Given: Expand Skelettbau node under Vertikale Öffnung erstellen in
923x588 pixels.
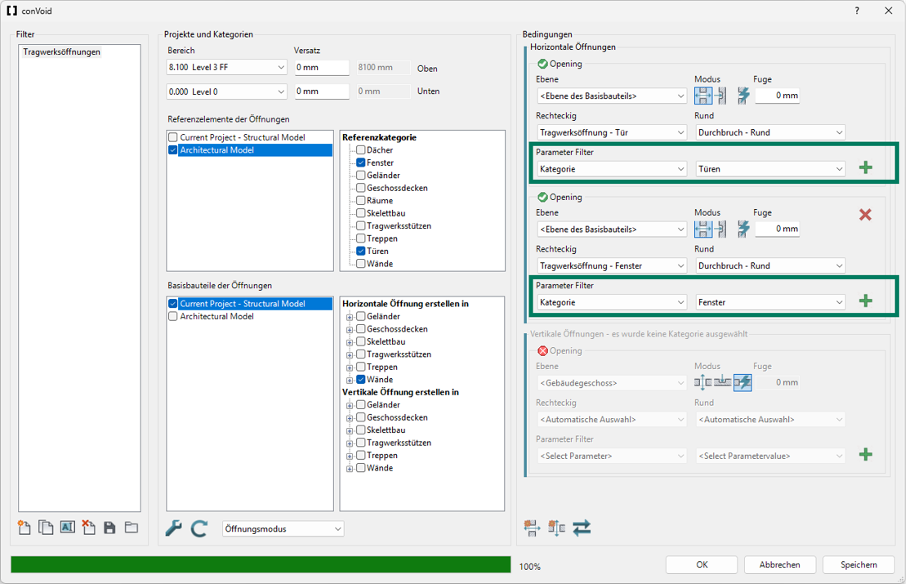Looking at the screenshot, I should coord(350,431).
